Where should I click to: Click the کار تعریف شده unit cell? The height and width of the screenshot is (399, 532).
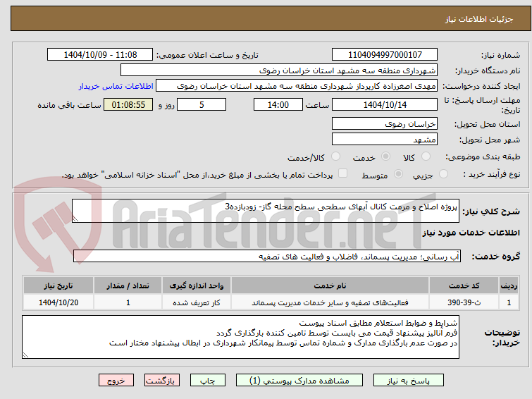click(197, 302)
